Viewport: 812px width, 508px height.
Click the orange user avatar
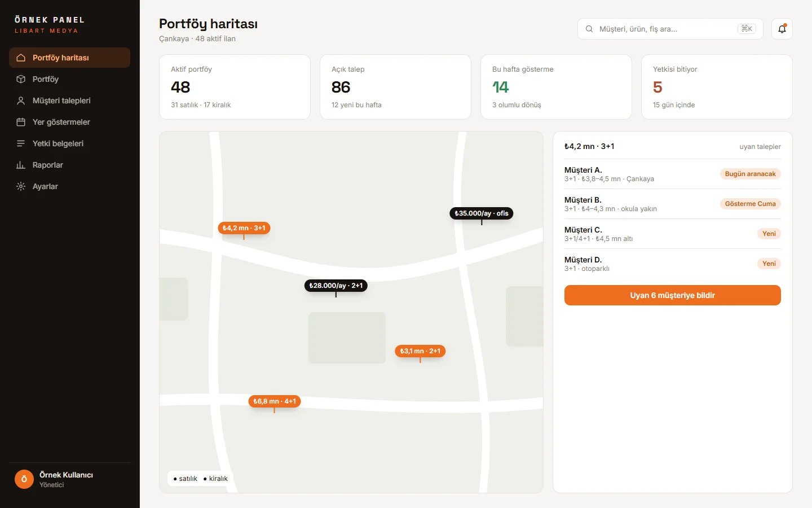point(24,479)
